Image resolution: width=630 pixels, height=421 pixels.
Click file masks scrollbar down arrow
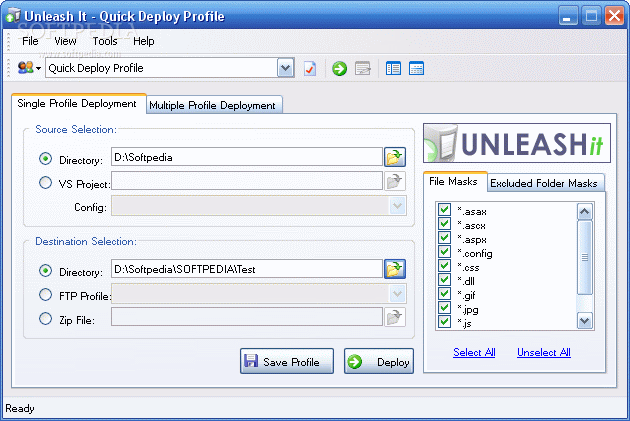585,321
